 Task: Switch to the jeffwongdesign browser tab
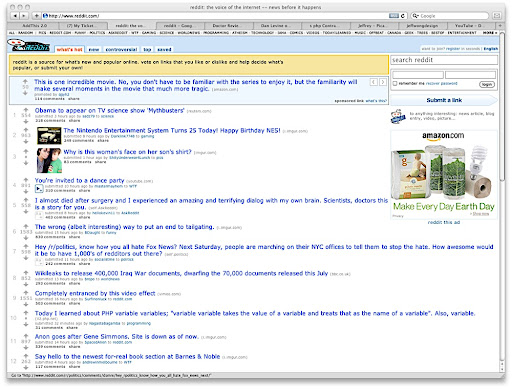(422, 26)
